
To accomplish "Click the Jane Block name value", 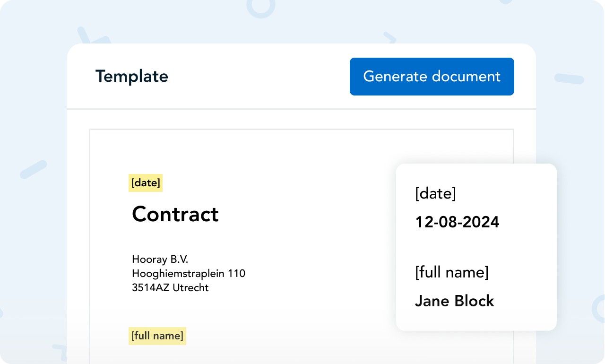I will pyautogui.click(x=454, y=301).
